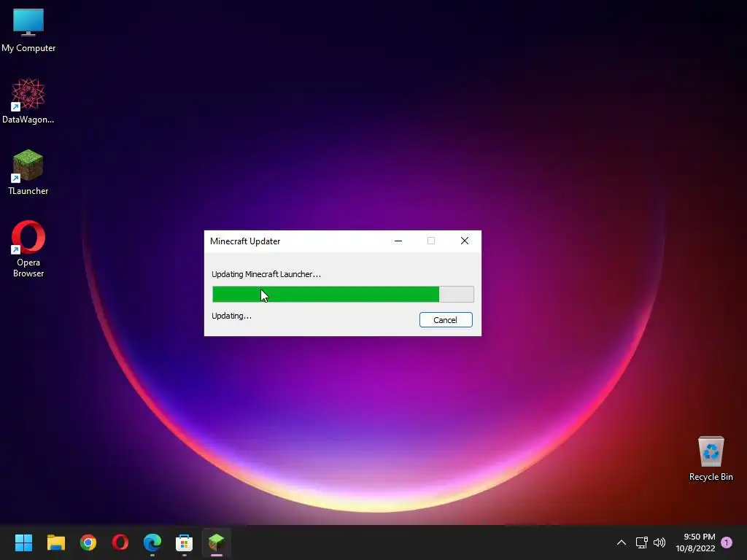Screen dimensions: 747x560
Task: Open the network status tray icon
Action: tap(641, 542)
